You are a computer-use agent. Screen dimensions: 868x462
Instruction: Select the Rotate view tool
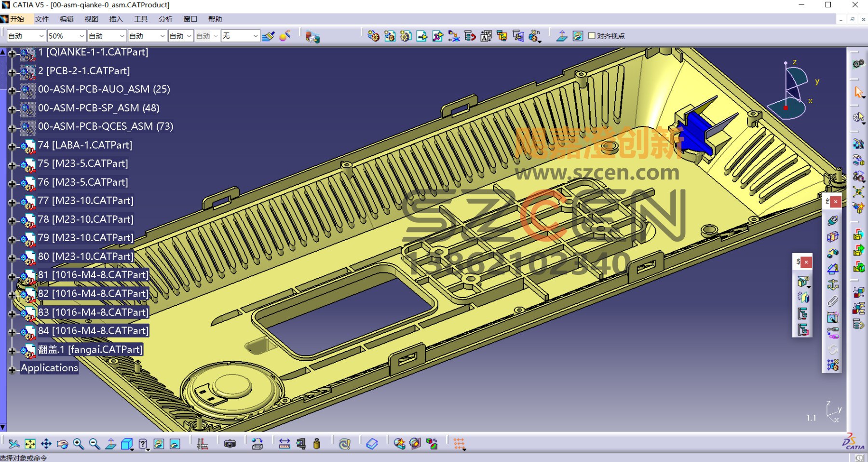pos(62,444)
